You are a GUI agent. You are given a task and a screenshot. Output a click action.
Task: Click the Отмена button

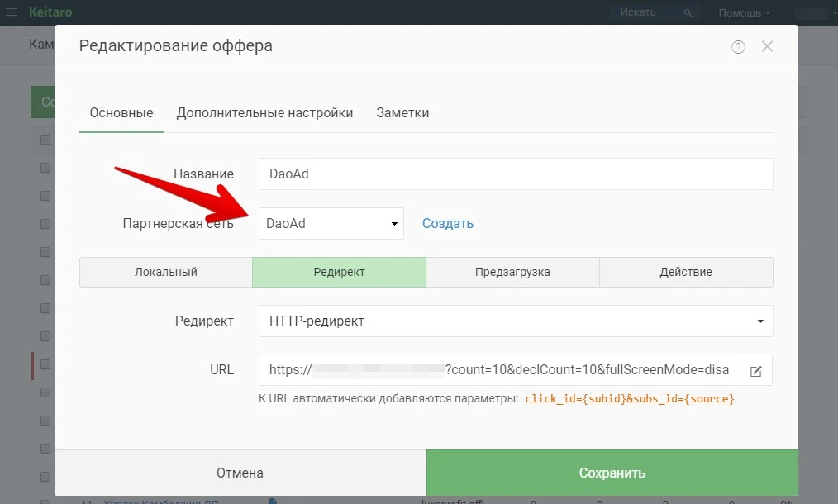[240, 473]
